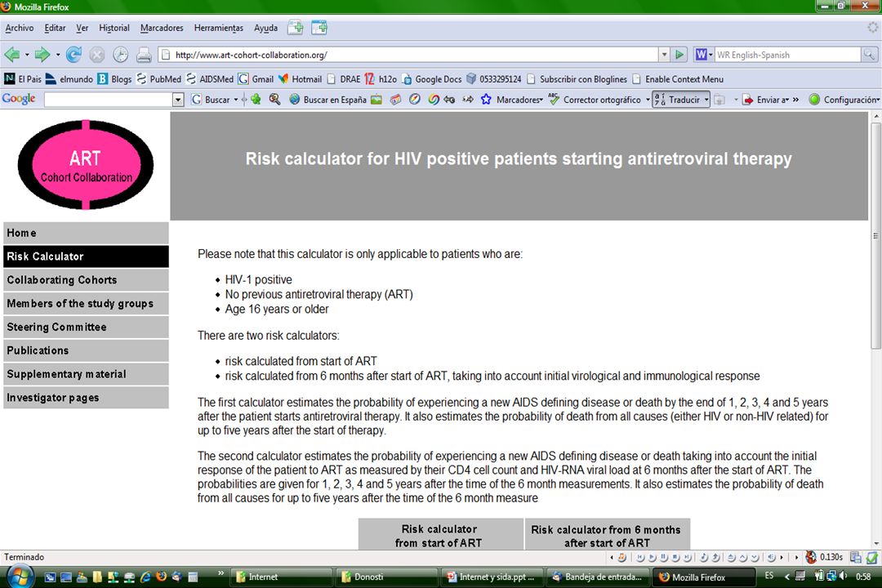
Task: Open the Archivo menu
Action: tap(20, 28)
